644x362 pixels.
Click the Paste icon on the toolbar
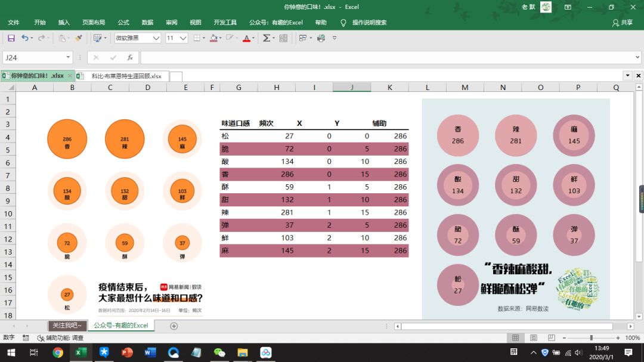point(63,38)
